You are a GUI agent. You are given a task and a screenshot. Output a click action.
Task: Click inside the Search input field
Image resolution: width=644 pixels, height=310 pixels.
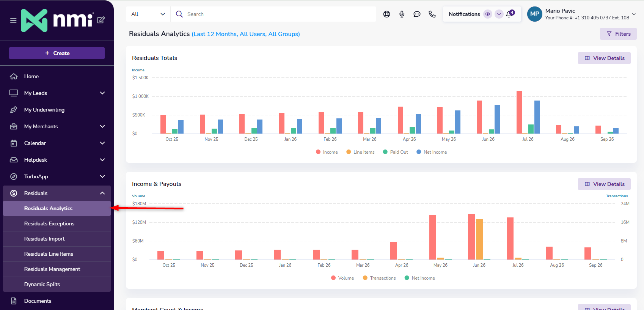(x=273, y=14)
